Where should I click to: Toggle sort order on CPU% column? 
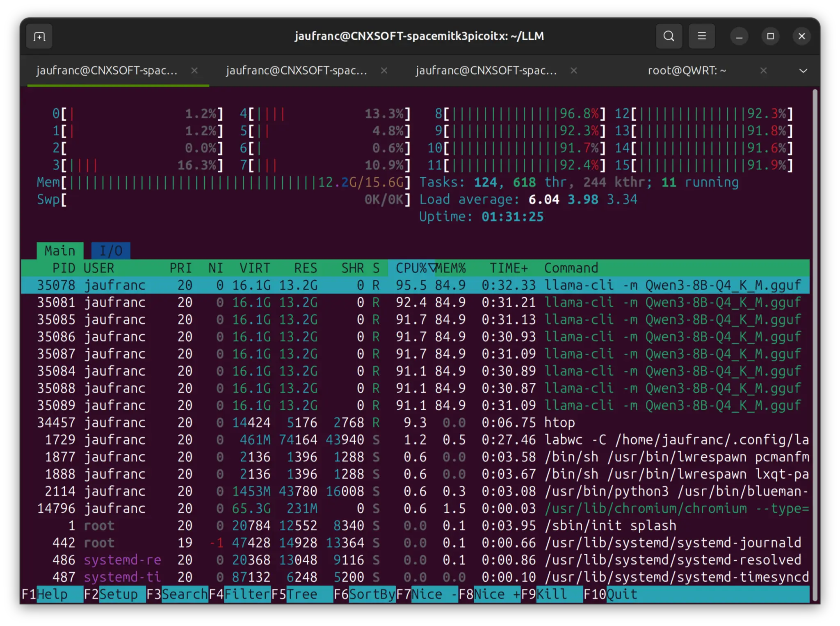click(x=412, y=268)
